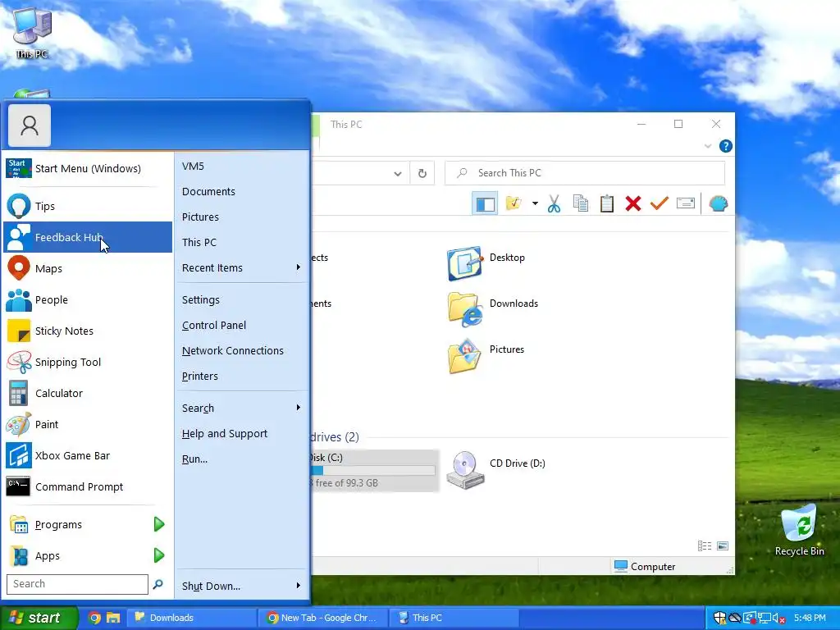Click the Paste clipboard icon

pos(606,203)
